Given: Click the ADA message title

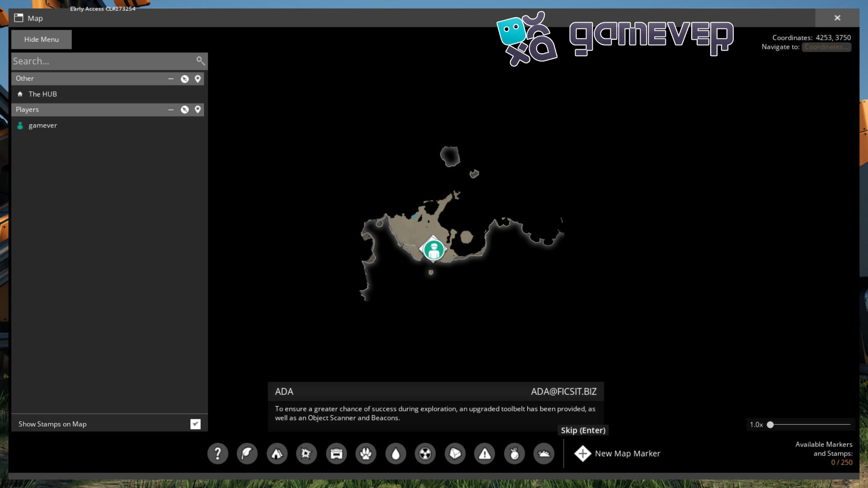Looking at the screenshot, I should point(284,392).
